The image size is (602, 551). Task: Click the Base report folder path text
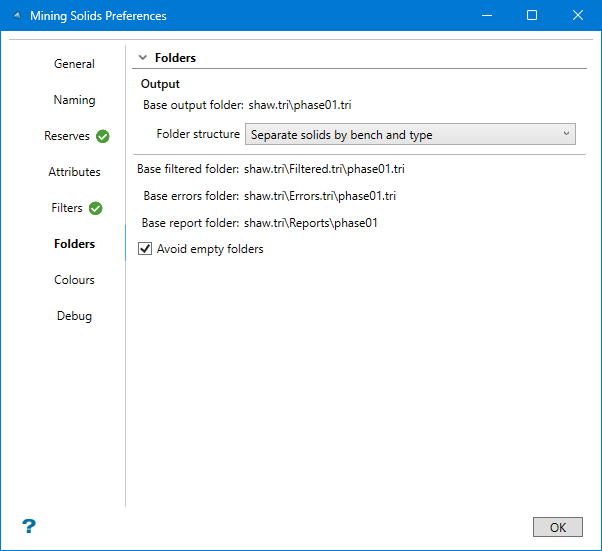tap(311, 223)
